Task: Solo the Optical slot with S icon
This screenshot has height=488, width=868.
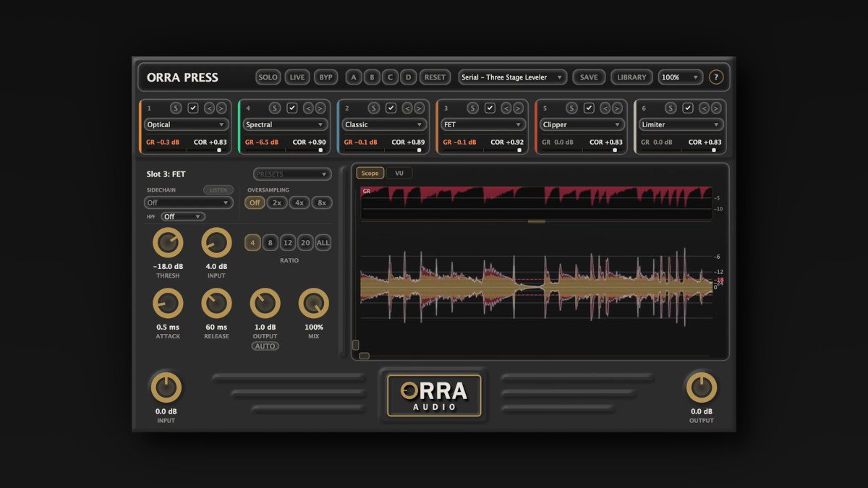Action: (x=176, y=108)
